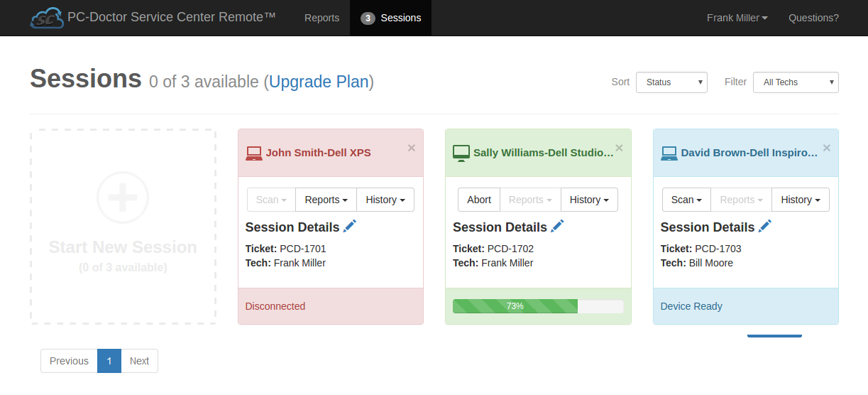Open Reports dropdown on John Smith card

coord(326,200)
